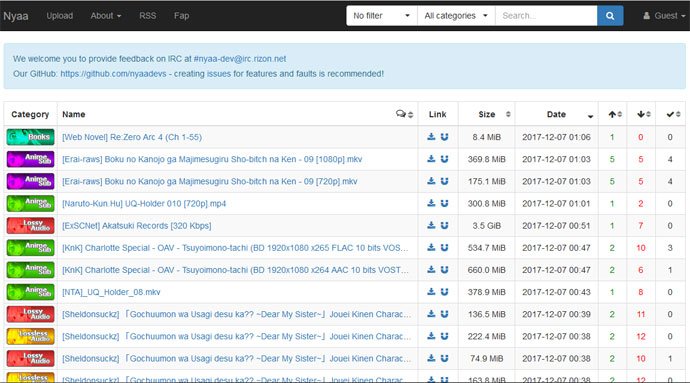Follow the github.com/nyaadevs link

(x=114, y=74)
